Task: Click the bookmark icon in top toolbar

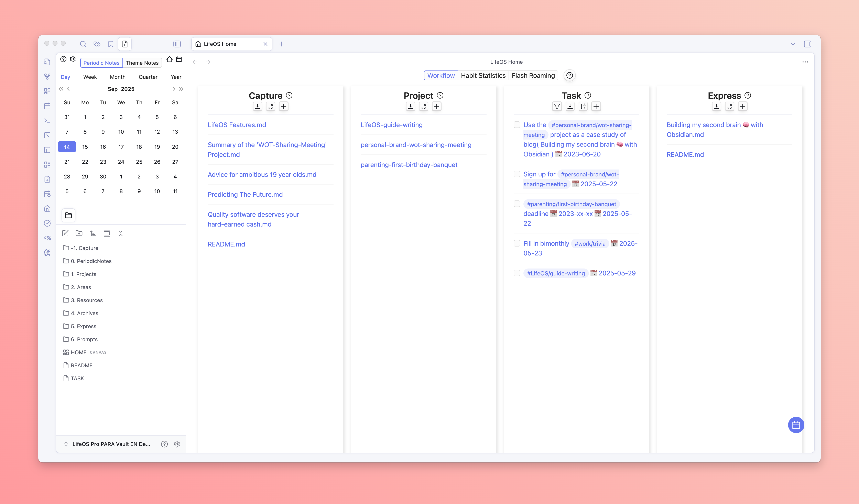Action: tap(111, 44)
